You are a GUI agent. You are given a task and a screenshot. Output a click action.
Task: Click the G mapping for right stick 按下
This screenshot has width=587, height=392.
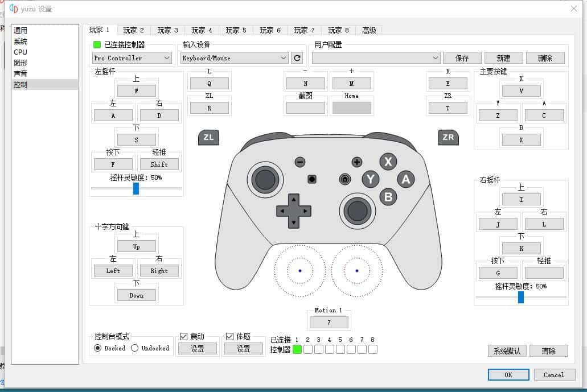(x=498, y=273)
